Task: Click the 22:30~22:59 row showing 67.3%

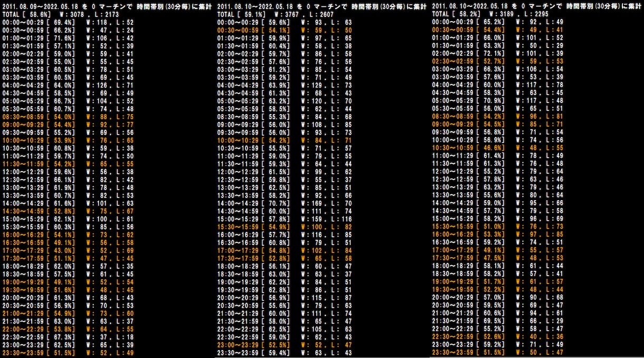Action: (68, 337)
